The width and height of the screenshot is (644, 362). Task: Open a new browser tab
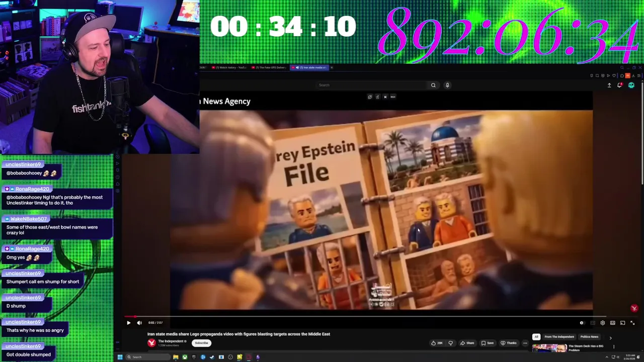point(332,67)
